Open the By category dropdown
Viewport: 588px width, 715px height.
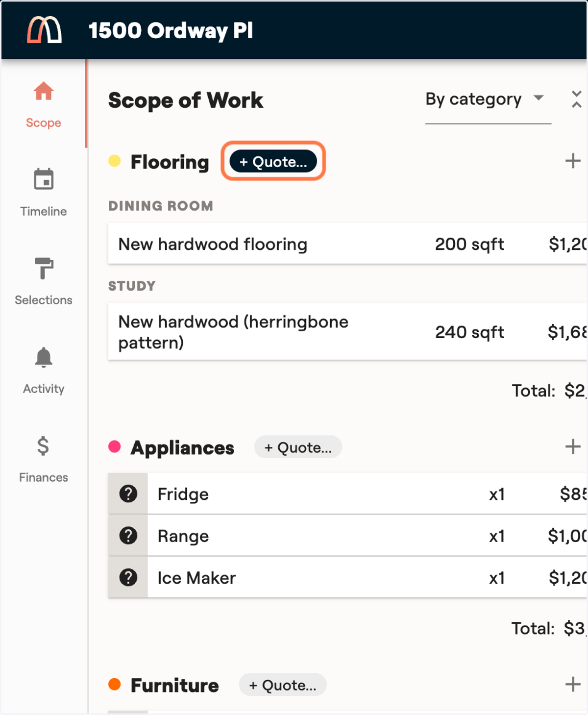click(488, 99)
